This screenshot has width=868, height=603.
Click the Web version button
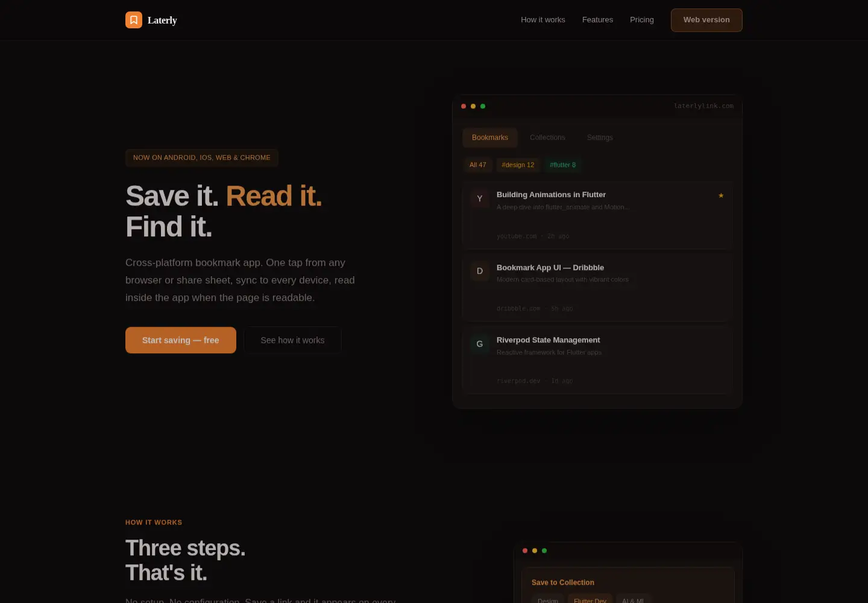[706, 20]
